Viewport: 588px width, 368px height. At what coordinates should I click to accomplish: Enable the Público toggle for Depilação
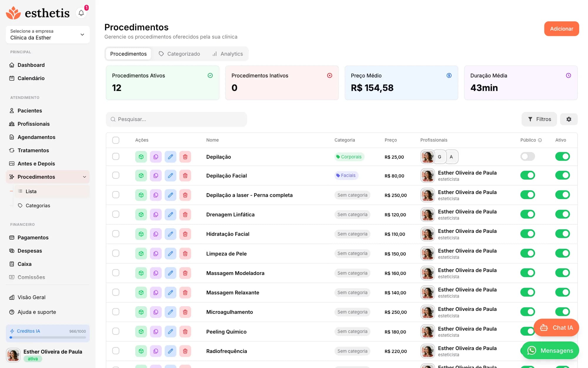[x=527, y=157]
